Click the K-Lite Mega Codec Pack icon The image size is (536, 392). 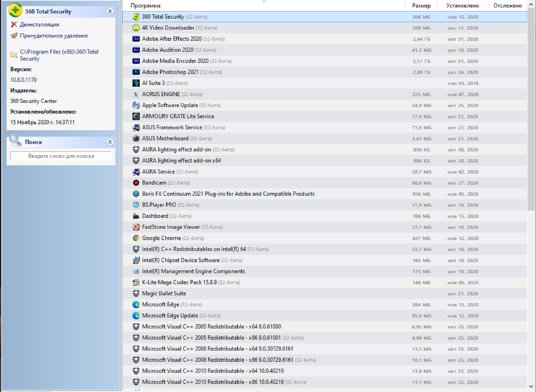(x=136, y=283)
